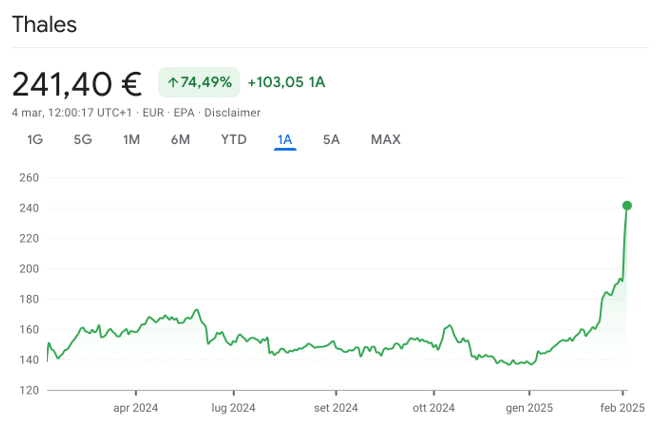Switch chart to 6M range
Viewport: 665px width, 430px height.
pyautogui.click(x=180, y=140)
